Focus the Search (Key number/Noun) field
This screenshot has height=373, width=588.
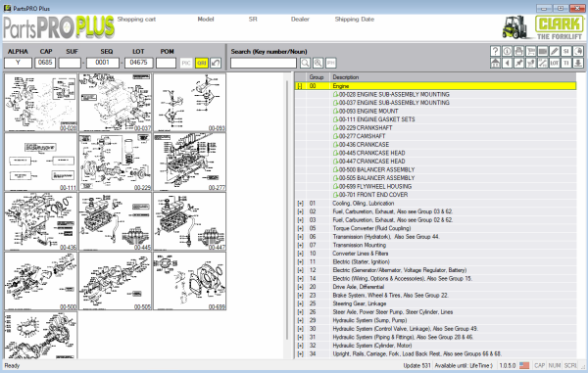pyautogui.click(x=264, y=63)
